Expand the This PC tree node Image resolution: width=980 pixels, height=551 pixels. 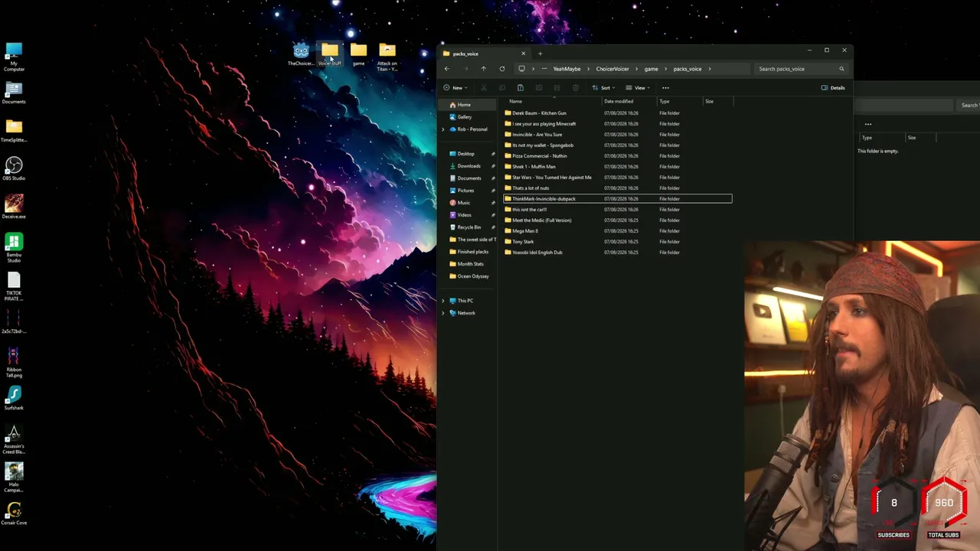(x=443, y=301)
